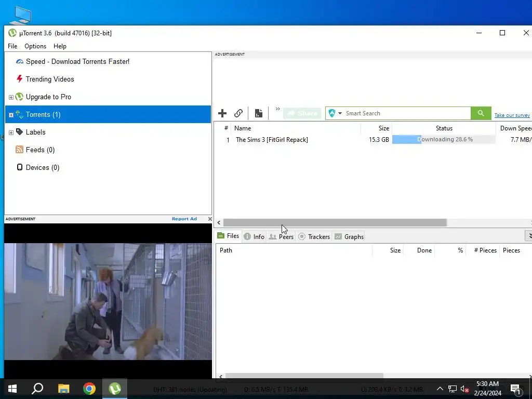Switch to the Files tab

(x=228, y=236)
